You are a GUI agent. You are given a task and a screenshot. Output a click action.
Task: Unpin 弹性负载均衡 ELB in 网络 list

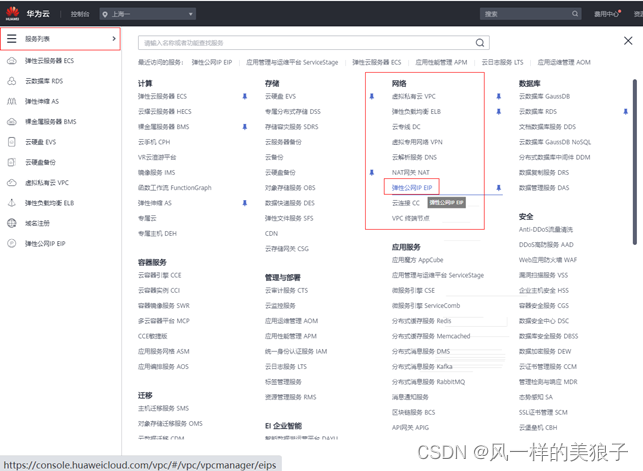click(499, 111)
